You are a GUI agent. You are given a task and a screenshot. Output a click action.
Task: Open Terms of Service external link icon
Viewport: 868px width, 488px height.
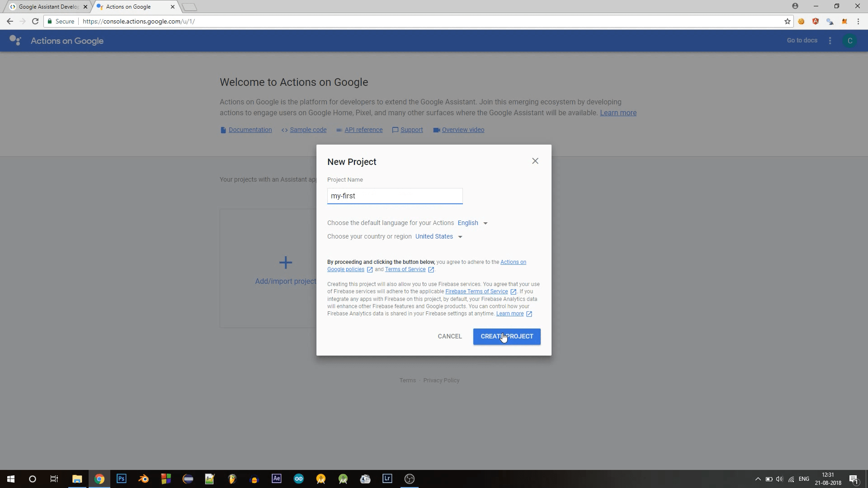point(431,269)
